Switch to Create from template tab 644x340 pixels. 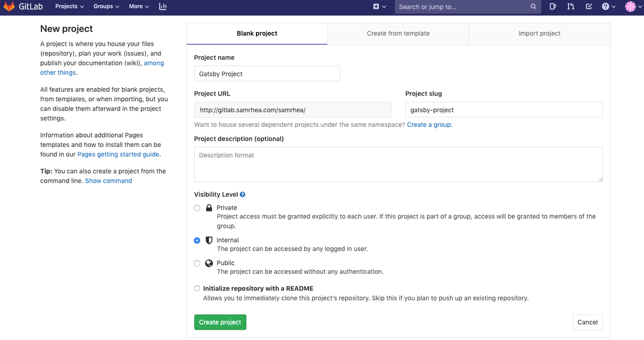coord(398,33)
